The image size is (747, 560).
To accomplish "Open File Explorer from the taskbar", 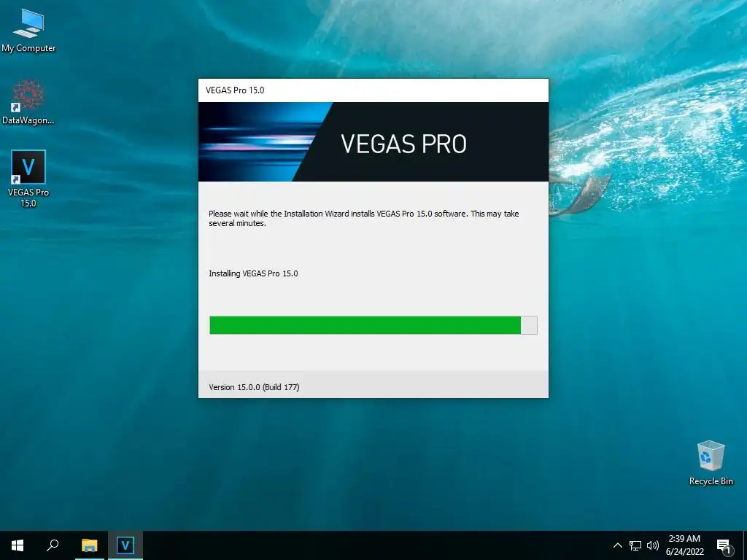I will click(89, 545).
